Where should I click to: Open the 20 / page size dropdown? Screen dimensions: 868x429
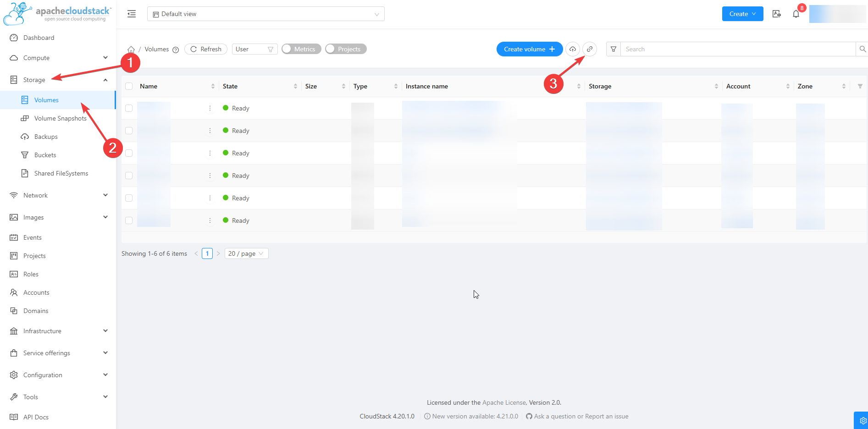[246, 253]
